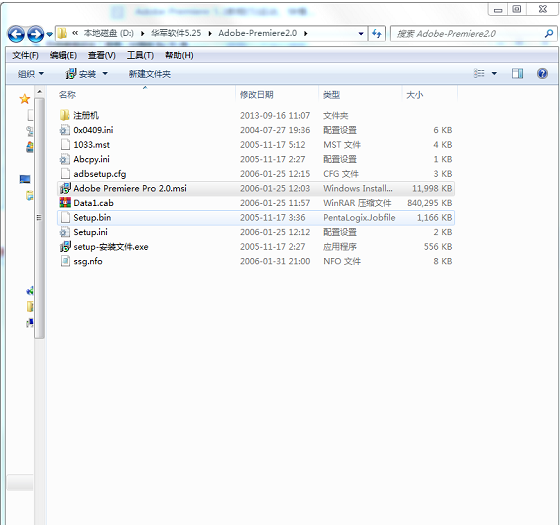
Task: Open the 工具(T) menu
Action: pos(140,55)
